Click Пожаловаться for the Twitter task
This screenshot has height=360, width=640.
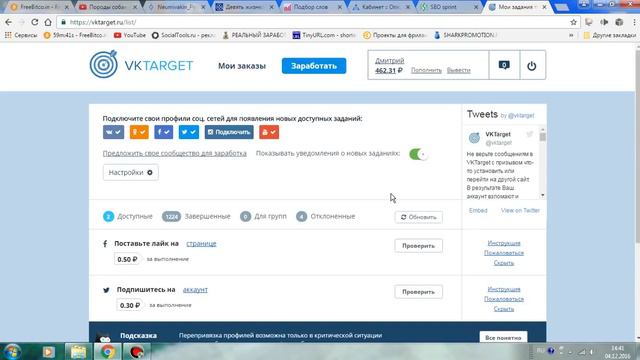pos(504,299)
